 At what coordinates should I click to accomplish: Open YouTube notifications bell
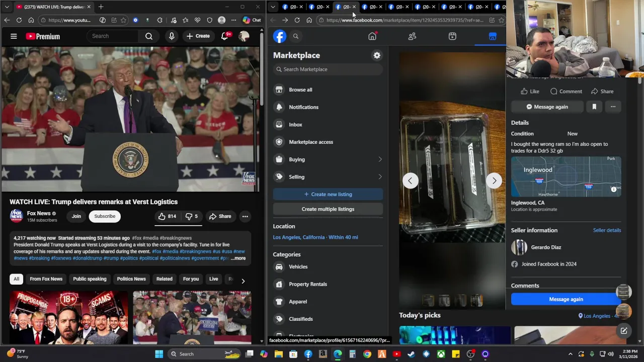pyautogui.click(x=225, y=36)
